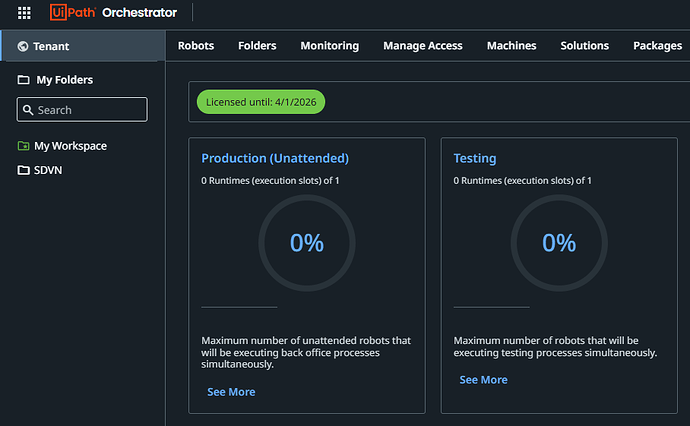690x426 pixels.
Task: Click the Production 0% usage gauge
Action: [x=307, y=243]
